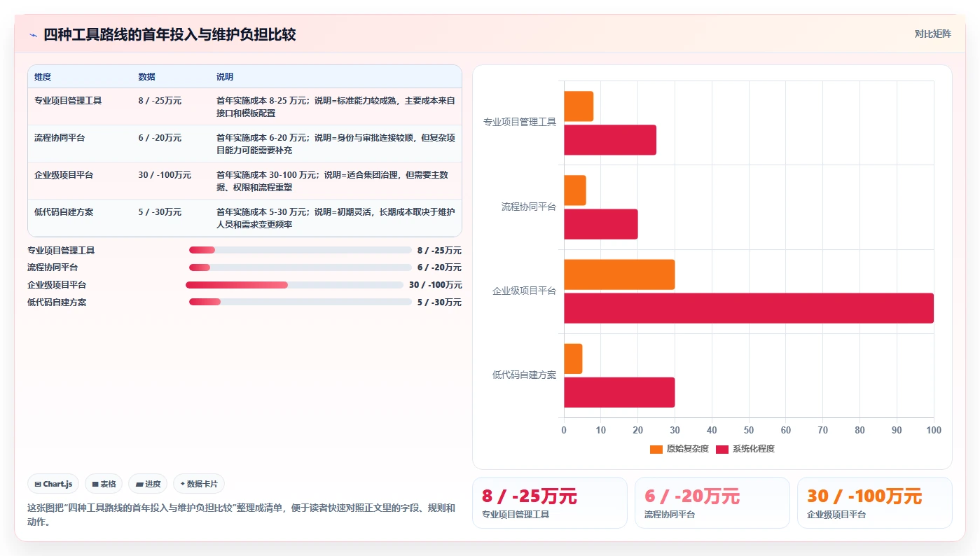This screenshot has width=980, height=556.
Task: Select the 表格 chip
Action: [x=104, y=484]
